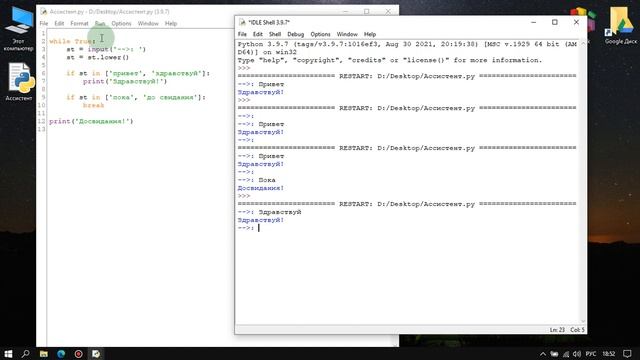Image resolution: width=640 pixels, height=360 pixels.
Task: Open Options menu in Ассистент.py editor window
Action: pos(121,23)
